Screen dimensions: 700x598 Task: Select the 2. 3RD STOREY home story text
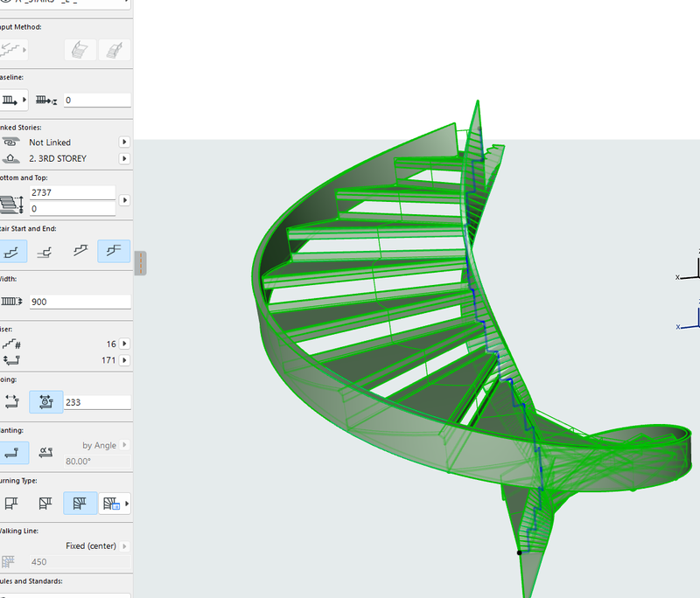pyautogui.click(x=58, y=158)
